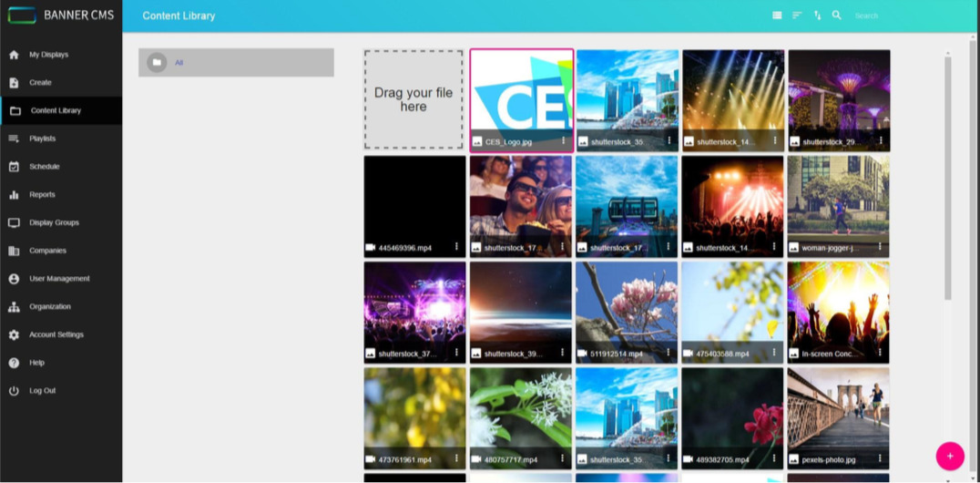Open Help in sidebar
The image size is (980, 483).
[61, 363]
